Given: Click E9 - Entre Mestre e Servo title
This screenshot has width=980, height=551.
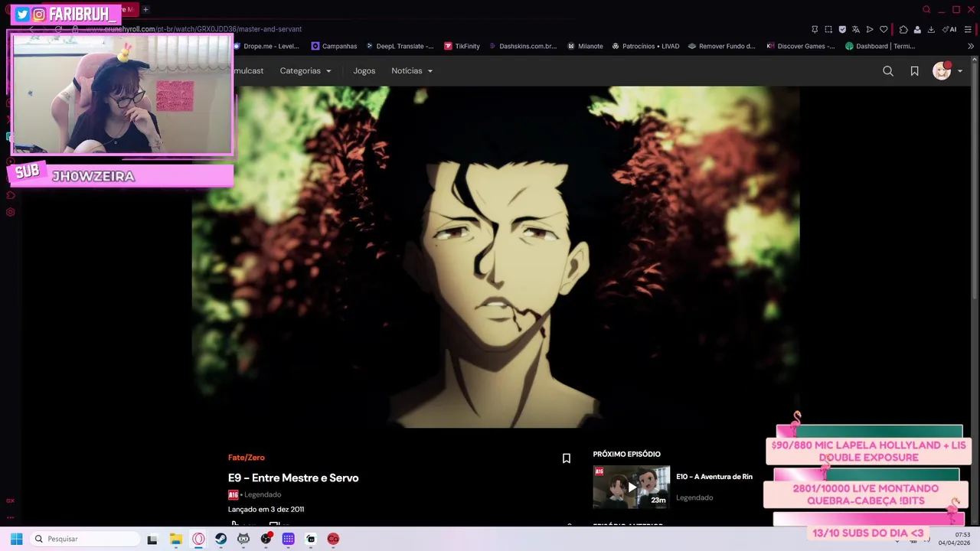Looking at the screenshot, I should click(x=293, y=478).
